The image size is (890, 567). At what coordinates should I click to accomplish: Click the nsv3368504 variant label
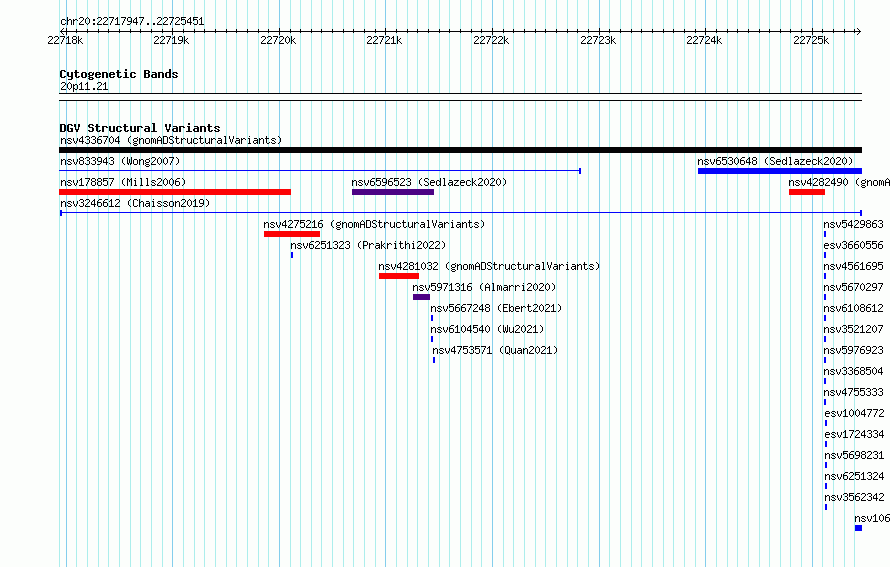854,371
